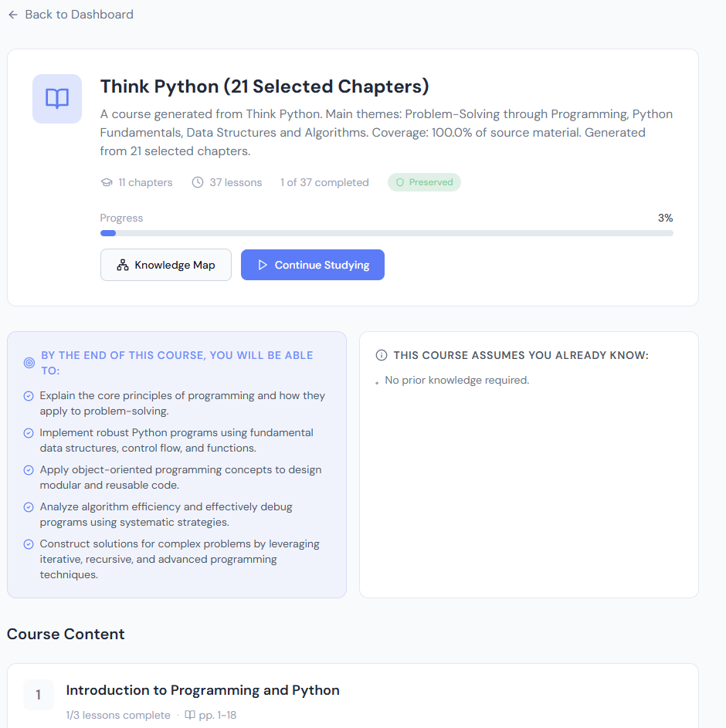This screenshot has height=728, width=726.
Task: Click the play icon in Continue Studying
Action: click(x=263, y=265)
